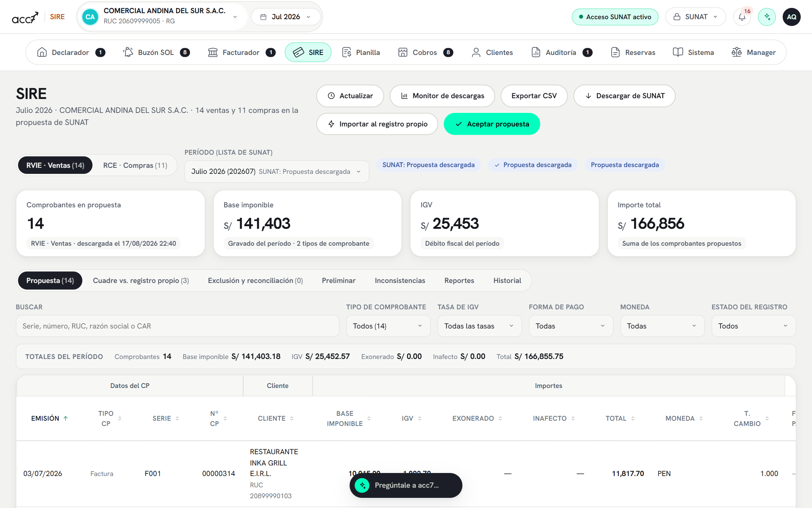
Task: Open Cobros module
Action: (426, 52)
